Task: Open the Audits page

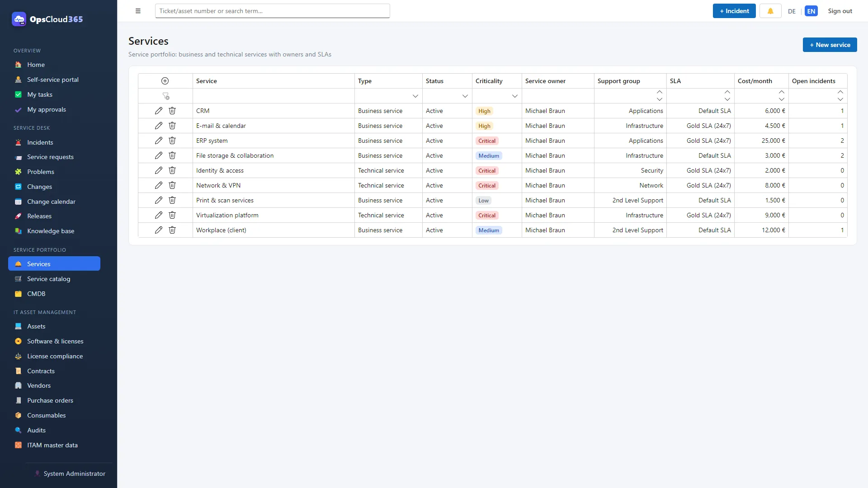Action: click(x=54, y=430)
